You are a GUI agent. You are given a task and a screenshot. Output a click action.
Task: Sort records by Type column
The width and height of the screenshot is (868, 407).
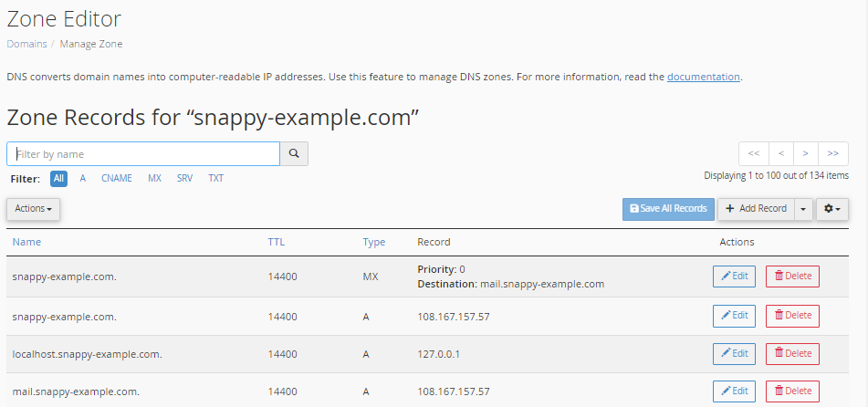pos(374,242)
